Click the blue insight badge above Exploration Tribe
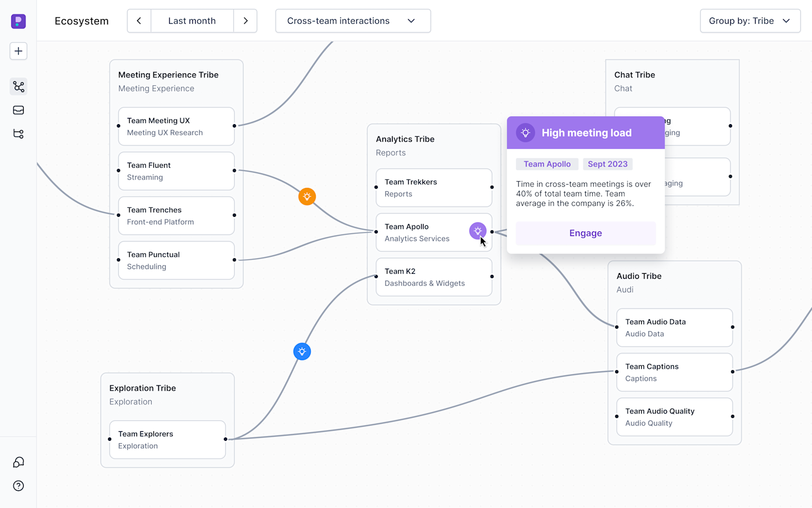Image resolution: width=812 pixels, height=508 pixels. click(x=302, y=351)
